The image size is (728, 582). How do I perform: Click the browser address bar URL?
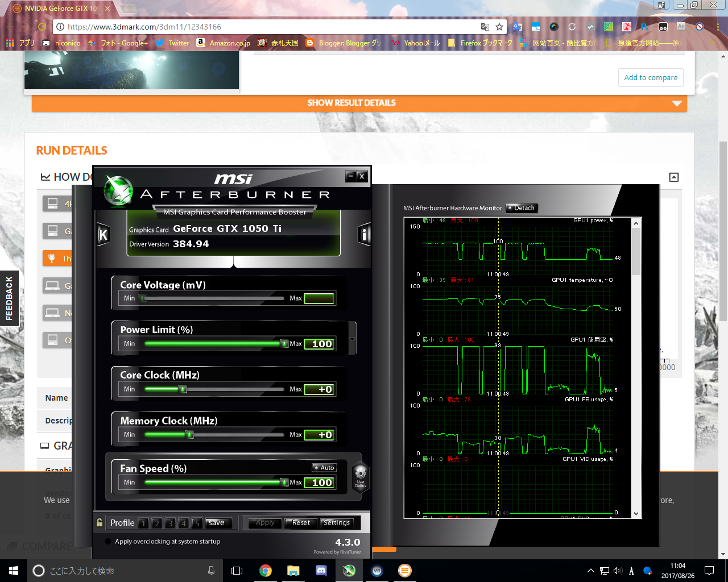144,27
